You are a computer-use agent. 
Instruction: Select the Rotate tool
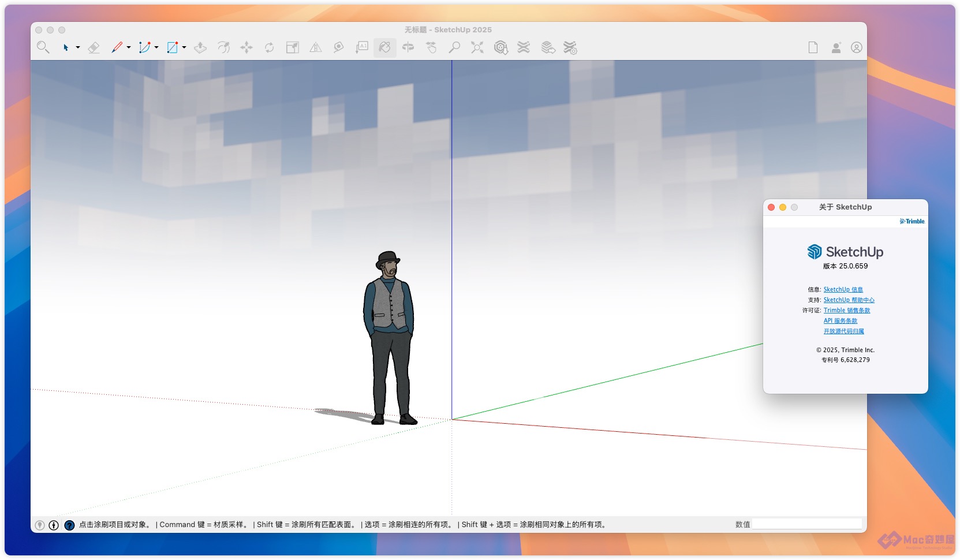270,47
